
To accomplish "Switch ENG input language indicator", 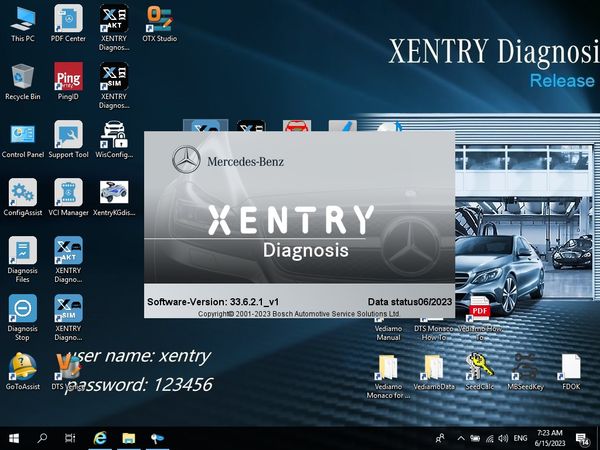I will [520, 439].
